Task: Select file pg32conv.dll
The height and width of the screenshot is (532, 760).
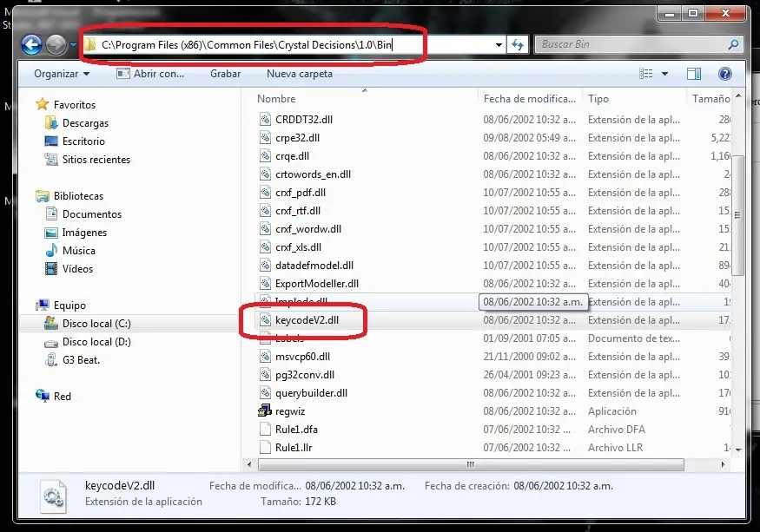Action: 305,375
